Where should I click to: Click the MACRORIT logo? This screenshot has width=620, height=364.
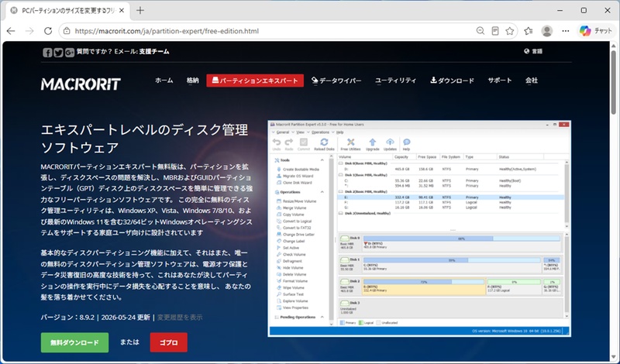point(81,84)
